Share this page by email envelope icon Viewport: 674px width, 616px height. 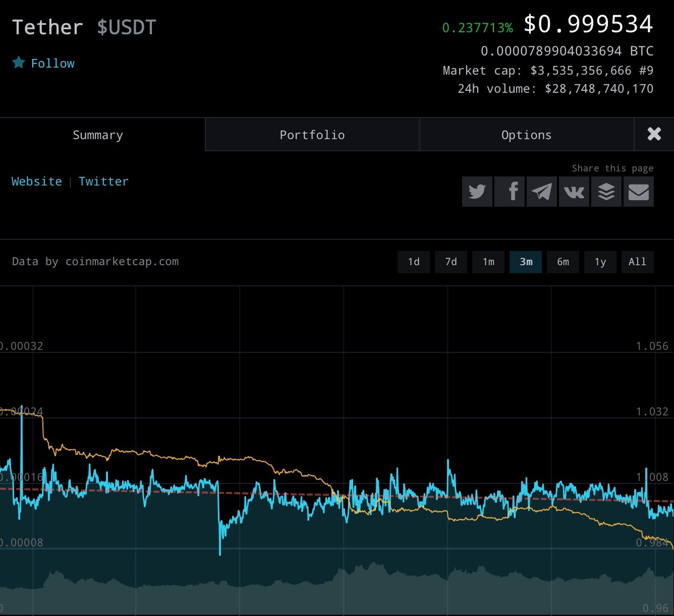(639, 192)
